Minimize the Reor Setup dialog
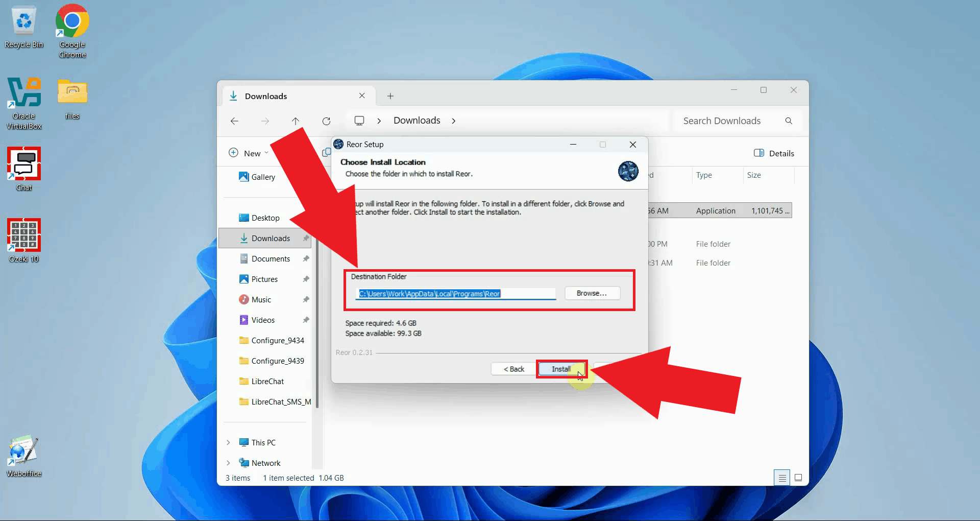The height and width of the screenshot is (521, 980). click(573, 145)
